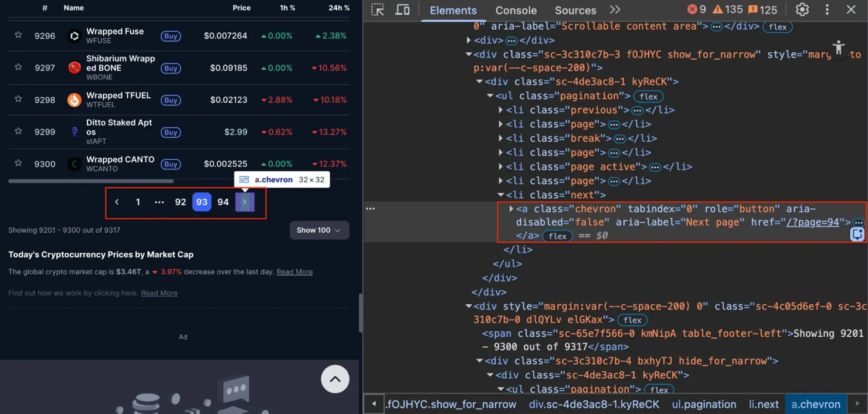The width and height of the screenshot is (868, 414).
Task: Select active pagination page 93
Action: pyautogui.click(x=202, y=202)
